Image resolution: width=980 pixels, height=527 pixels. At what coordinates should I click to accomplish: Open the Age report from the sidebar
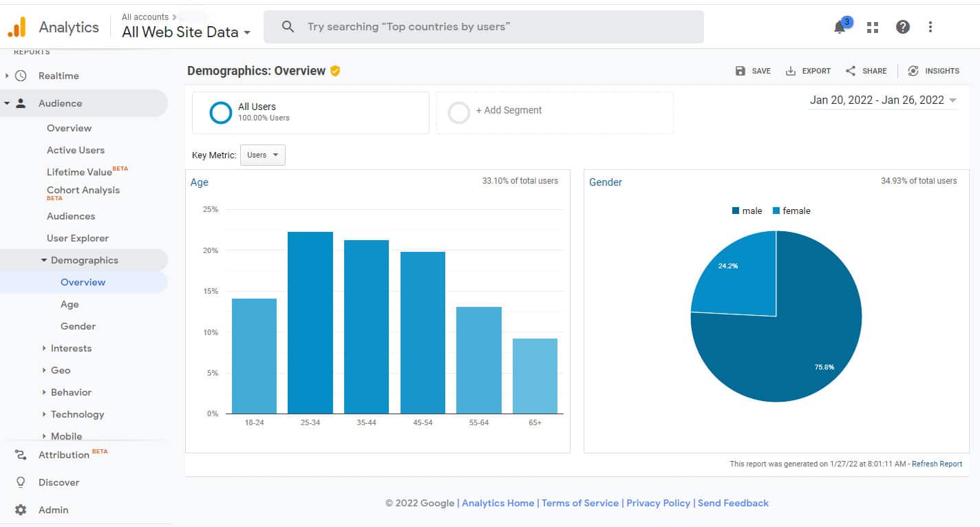(x=70, y=304)
